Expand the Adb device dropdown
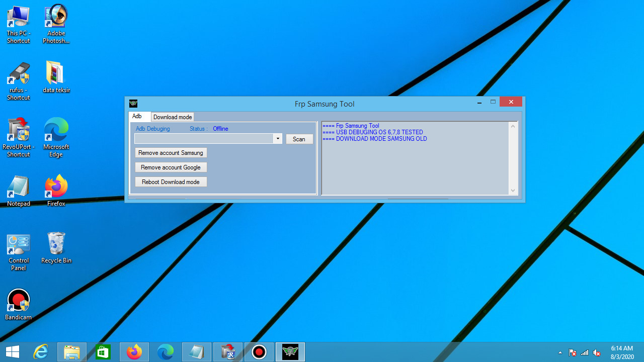The width and height of the screenshot is (644, 362). 278,139
